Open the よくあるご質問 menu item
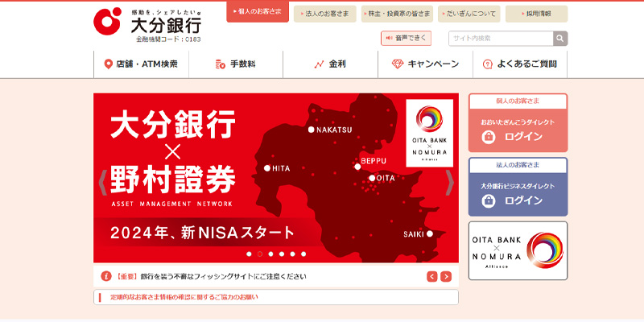Screen dimensions: 644x322 click(520, 64)
